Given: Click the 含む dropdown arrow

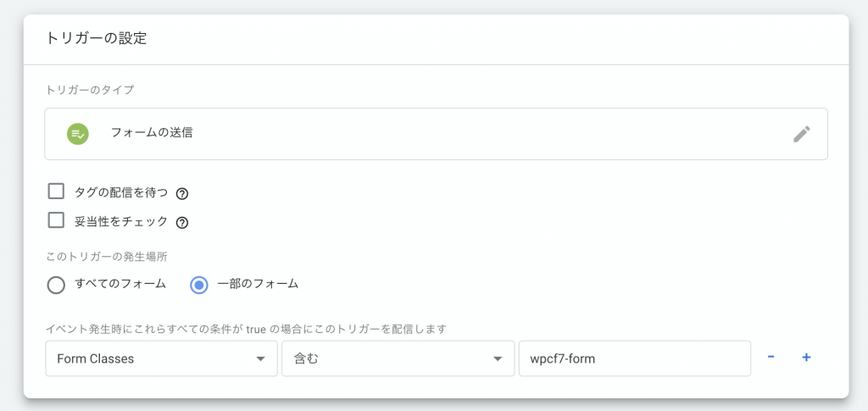Looking at the screenshot, I should [x=498, y=359].
